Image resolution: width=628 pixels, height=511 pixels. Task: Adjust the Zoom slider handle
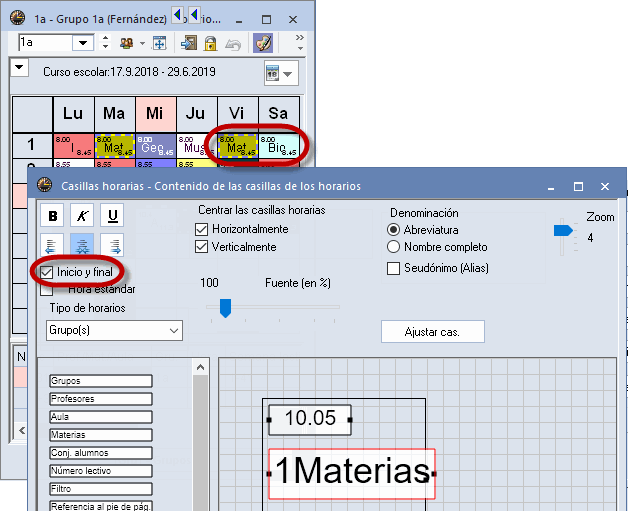pos(563,231)
